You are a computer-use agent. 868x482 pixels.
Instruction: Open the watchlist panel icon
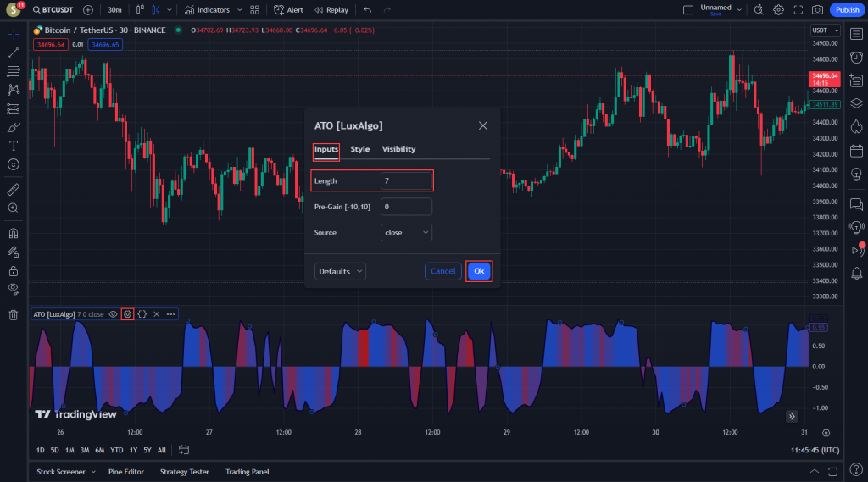tap(856, 35)
